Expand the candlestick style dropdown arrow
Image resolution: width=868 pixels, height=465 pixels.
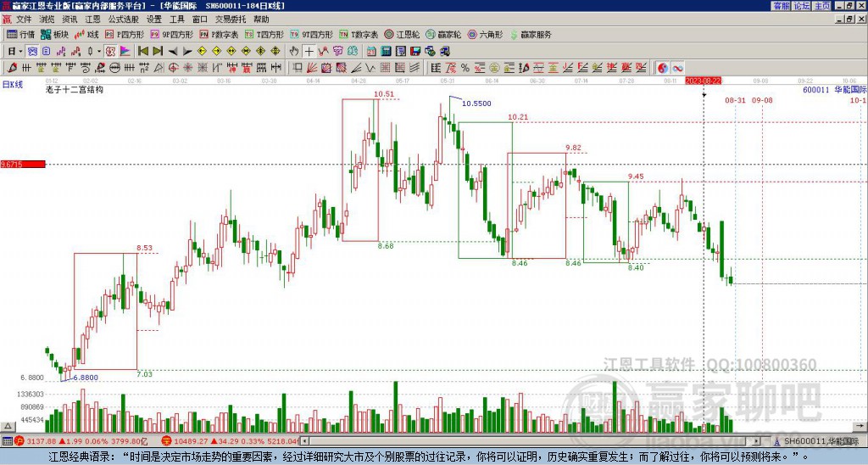[x=99, y=52]
